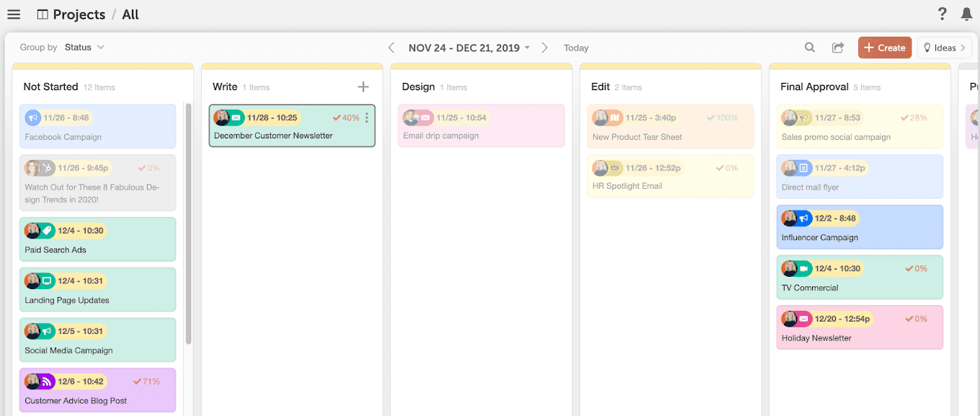Click megaphone icon on Social Media Campaign card
980x416 pixels.
pyautogui.click(x=47, y=332)
